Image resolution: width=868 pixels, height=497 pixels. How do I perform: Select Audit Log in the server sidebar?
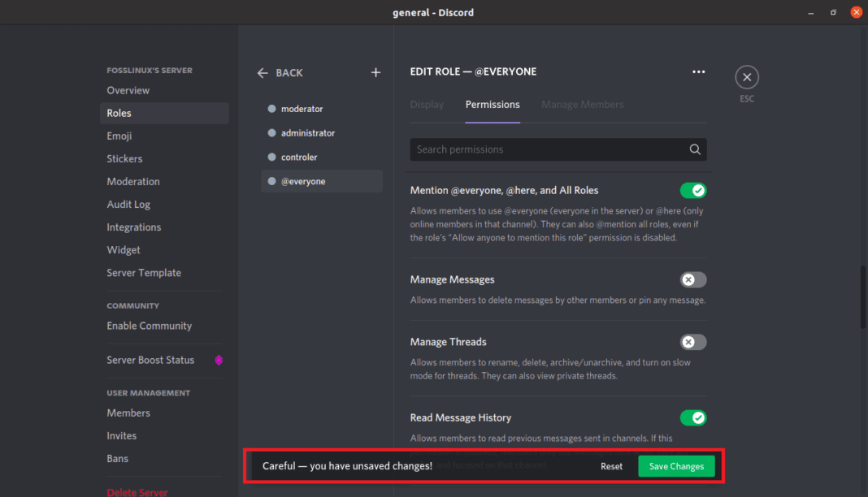click(x=130, y=204)
